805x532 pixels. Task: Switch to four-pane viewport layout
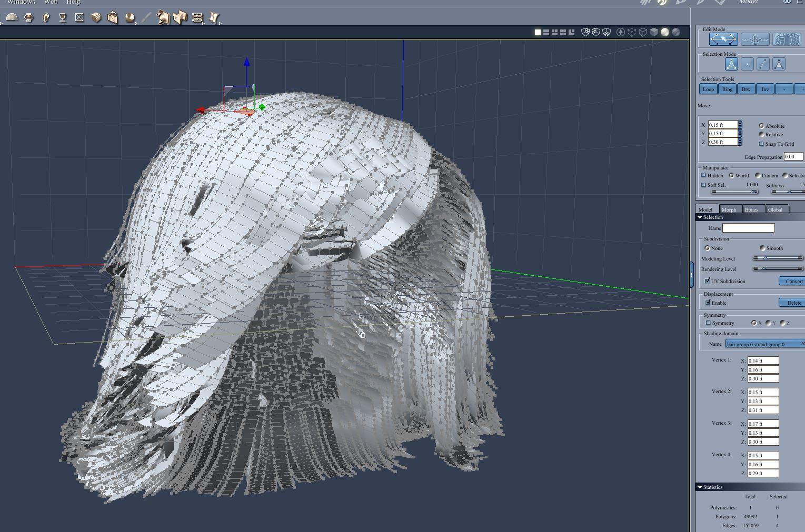pyautogui.click(x=563, y=32)
